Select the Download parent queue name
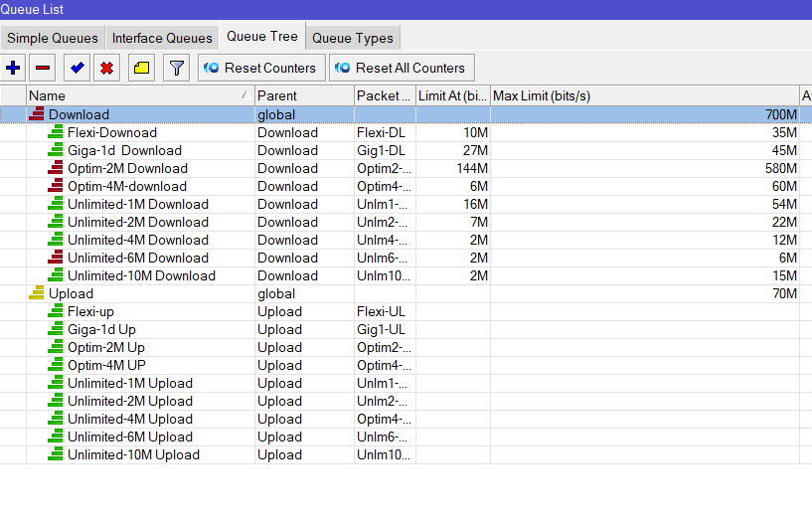This screenshot has width=812, height=528. (79, 114)
